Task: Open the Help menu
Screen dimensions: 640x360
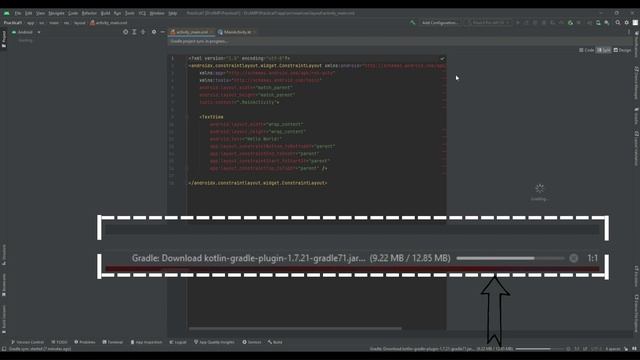Action: 173,13
